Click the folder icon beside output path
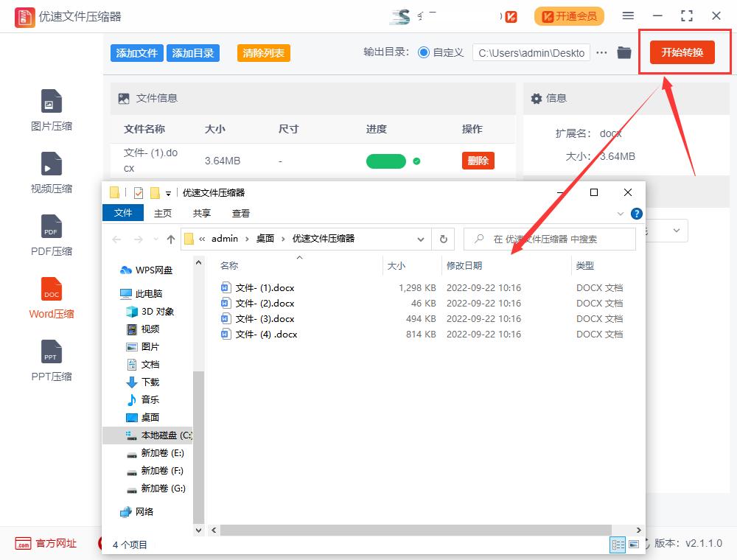737x560 pixels. tap(624, 52)
